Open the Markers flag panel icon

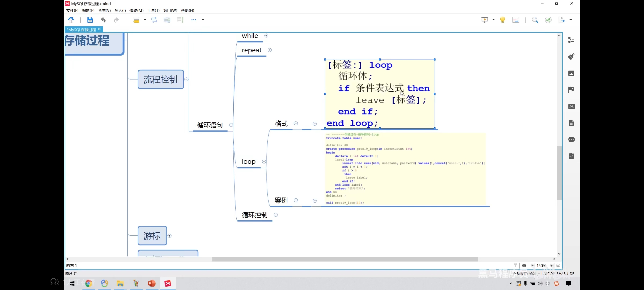tap(571, 90)
